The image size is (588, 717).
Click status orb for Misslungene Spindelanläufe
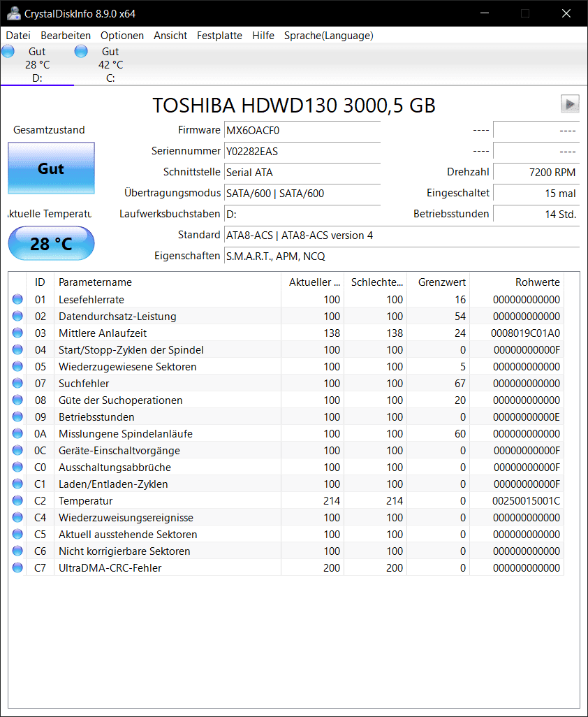point(17,433)
